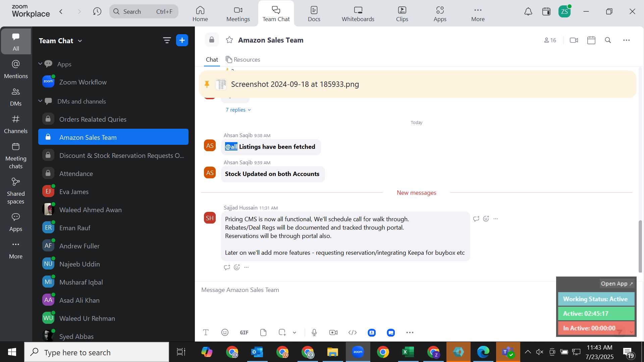Open pinned Screenshot 2024-09-18 file
This screenshot has width=644, height=362.
(x=418, y=84)
